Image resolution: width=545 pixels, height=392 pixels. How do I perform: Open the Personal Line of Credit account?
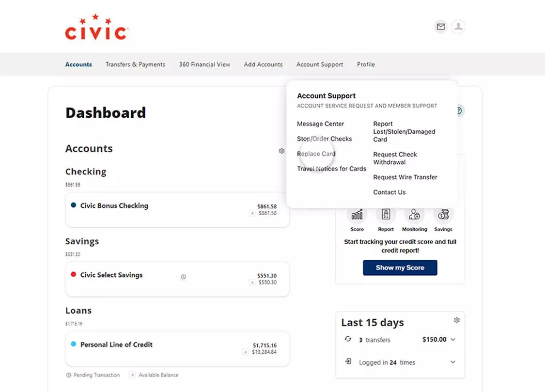116,345
